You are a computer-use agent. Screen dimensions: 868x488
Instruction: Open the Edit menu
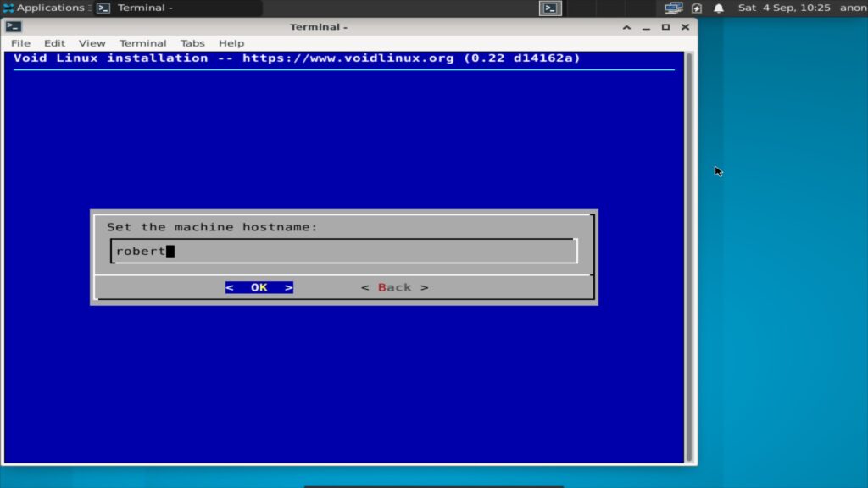pyautogui.click(x=54, y=43)
